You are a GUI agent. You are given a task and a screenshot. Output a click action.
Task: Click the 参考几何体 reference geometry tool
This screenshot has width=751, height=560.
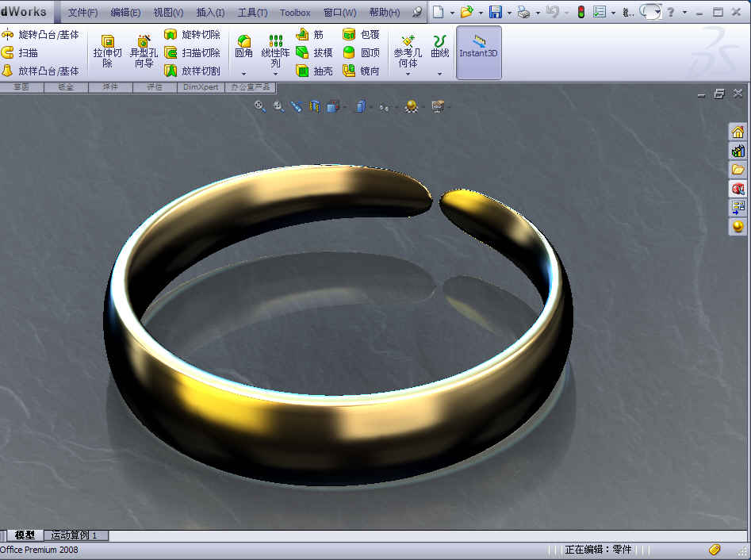pos(408,52)
